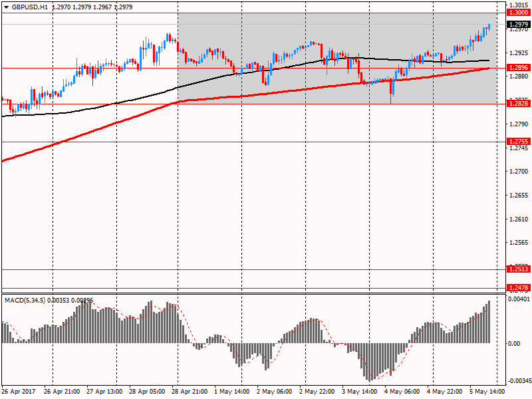Select the 1 May 14:00 time label
Image resolution: width=532 pixels, height=399 pixels.
[231, 392]
